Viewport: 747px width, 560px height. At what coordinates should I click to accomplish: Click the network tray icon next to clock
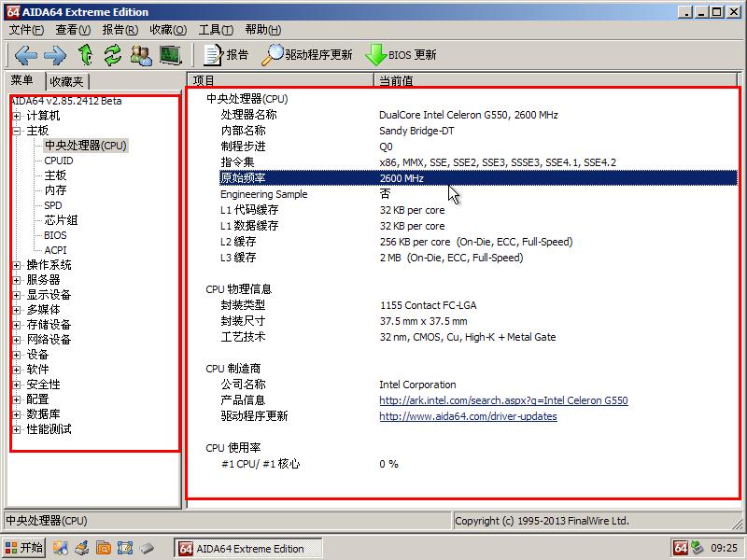tap(698, 548)
